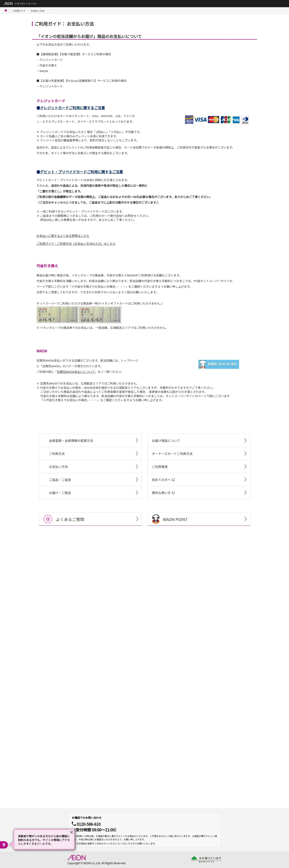Screen dimensions: 289x868
Task: Open ご利用方法 guide menu item
Action: coord(90,454)
